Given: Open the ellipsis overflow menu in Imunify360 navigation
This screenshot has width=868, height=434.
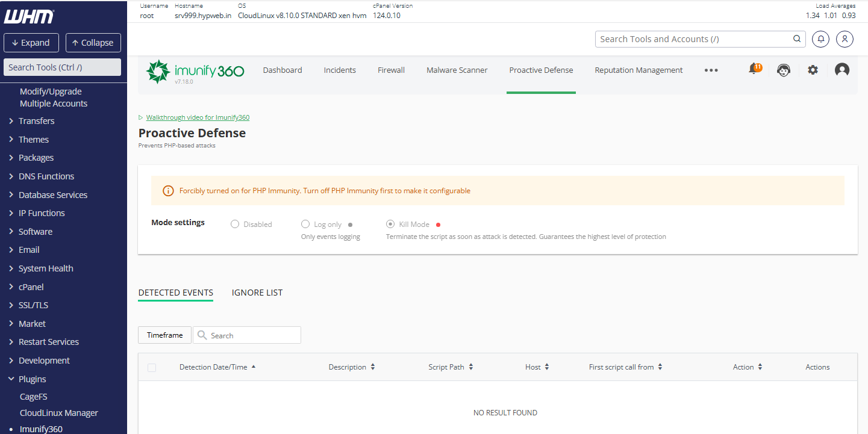Looking at the screenshot, I should (x=711, y=70).
